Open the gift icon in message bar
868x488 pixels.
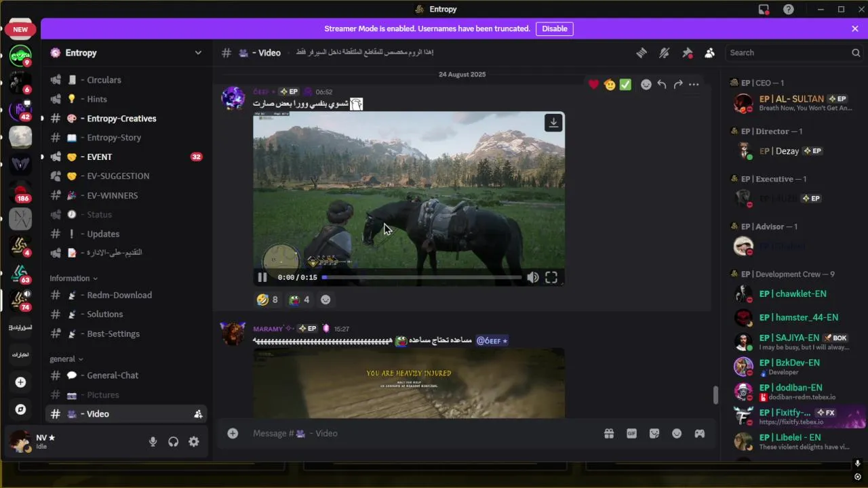(609, 433)
